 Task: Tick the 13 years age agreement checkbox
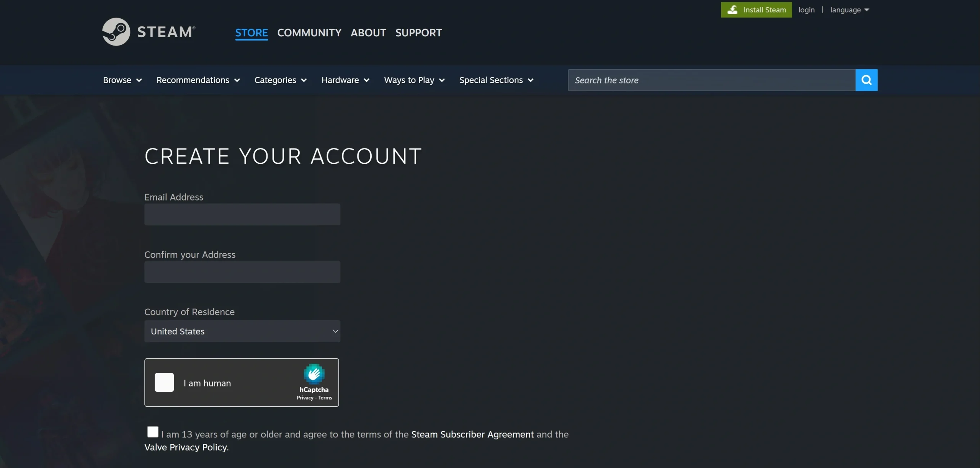coord(153,432)
